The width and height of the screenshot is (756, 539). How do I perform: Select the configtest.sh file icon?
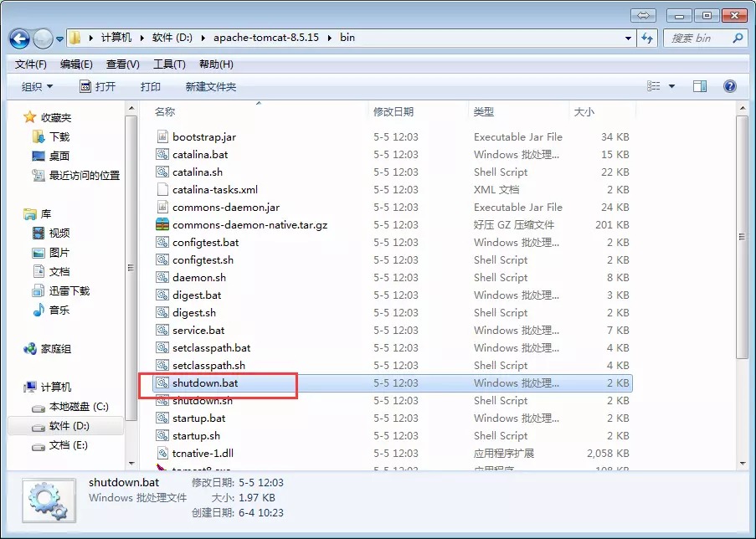(x=162, y=259)
